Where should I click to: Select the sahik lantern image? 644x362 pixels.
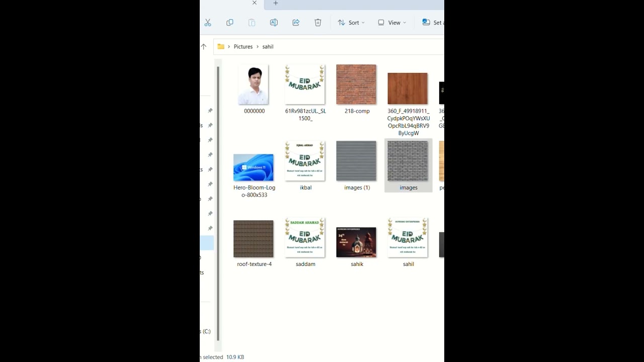point(356,242)
